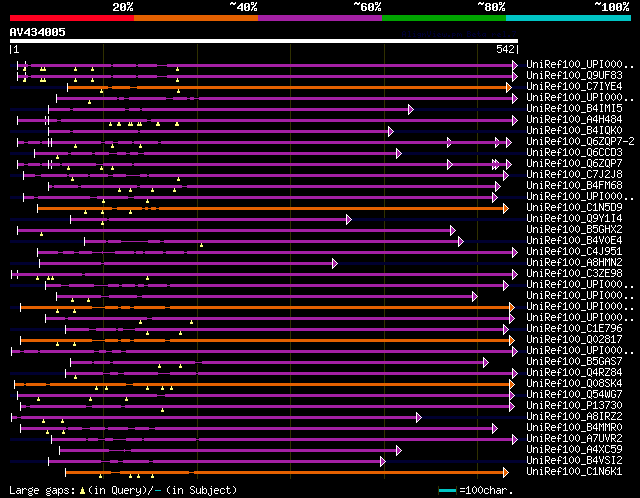Click the arrowhead ending the B5GAS7 alignment
640x498 pixels.
point(486,362)
